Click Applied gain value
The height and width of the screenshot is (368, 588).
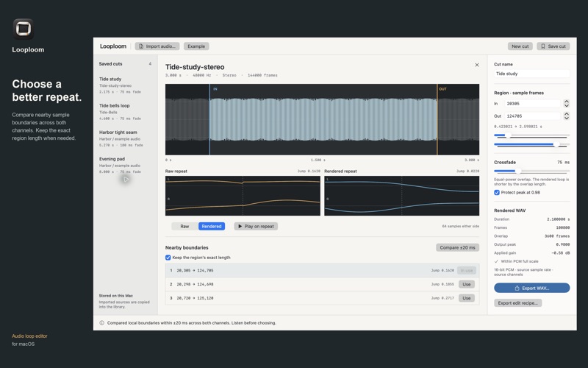coord(560,253)
